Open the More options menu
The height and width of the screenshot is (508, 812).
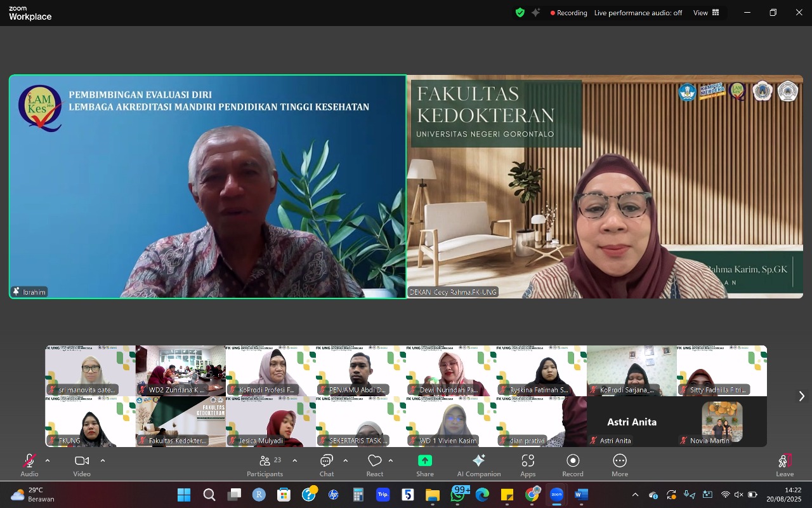click(620, 465)
